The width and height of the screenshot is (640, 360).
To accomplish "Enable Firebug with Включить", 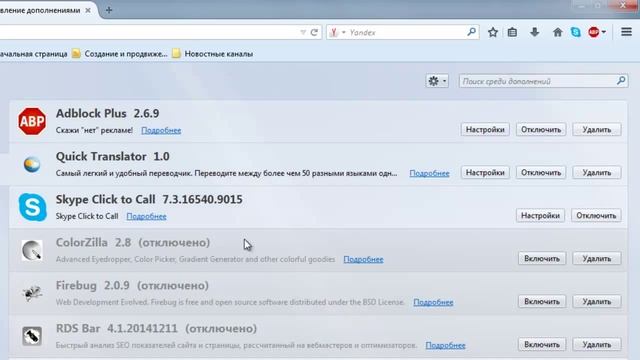I will (542, 302).
